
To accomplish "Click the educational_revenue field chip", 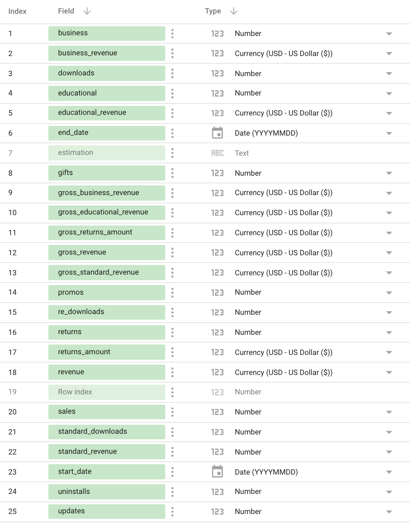I will point(106,113).
